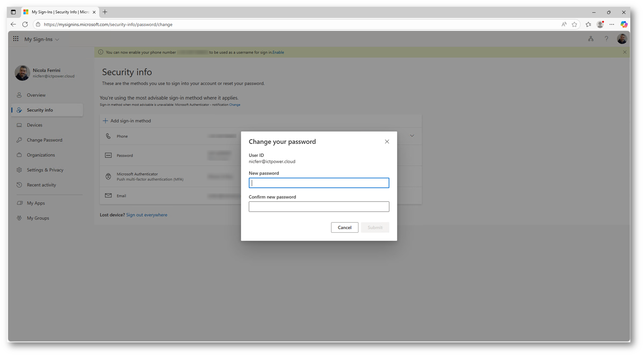644x356 pixels.
Task: Click the Sign out everywhere link
Action: (147, 215)
